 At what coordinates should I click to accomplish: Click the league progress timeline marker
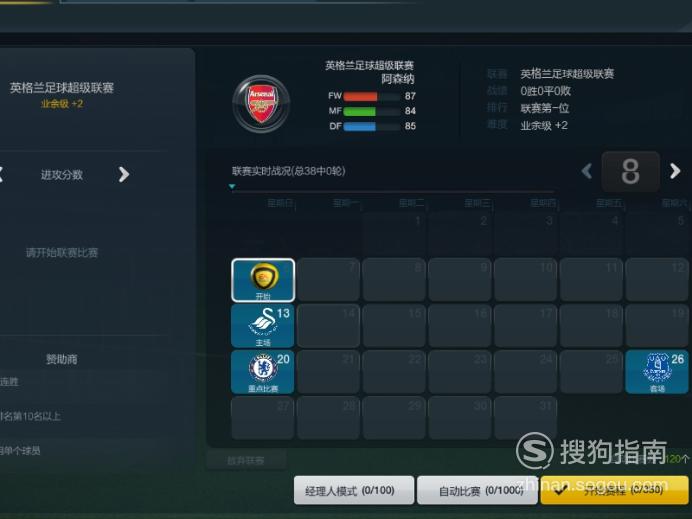[x=232, y=187]
